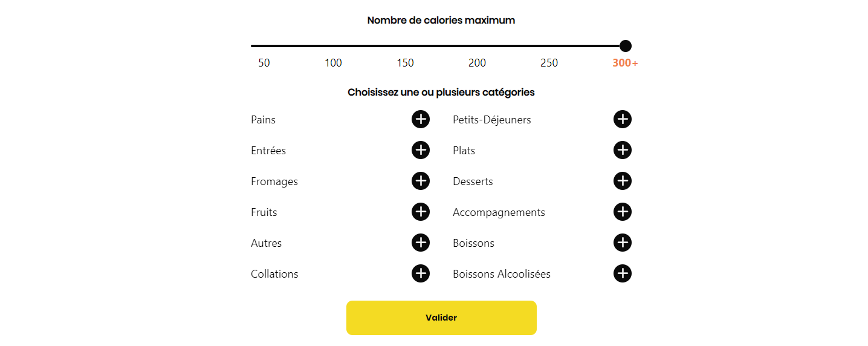Click the plus icon beside Accompagnements

[623, 212]
